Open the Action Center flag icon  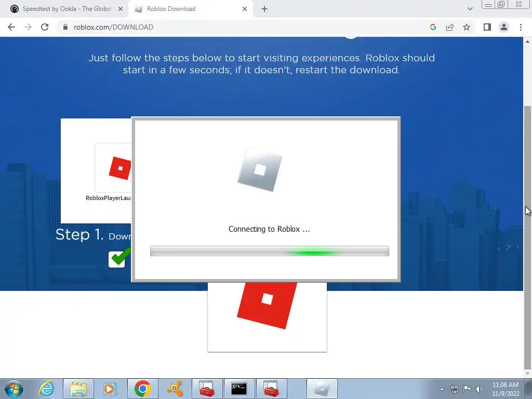467,389
